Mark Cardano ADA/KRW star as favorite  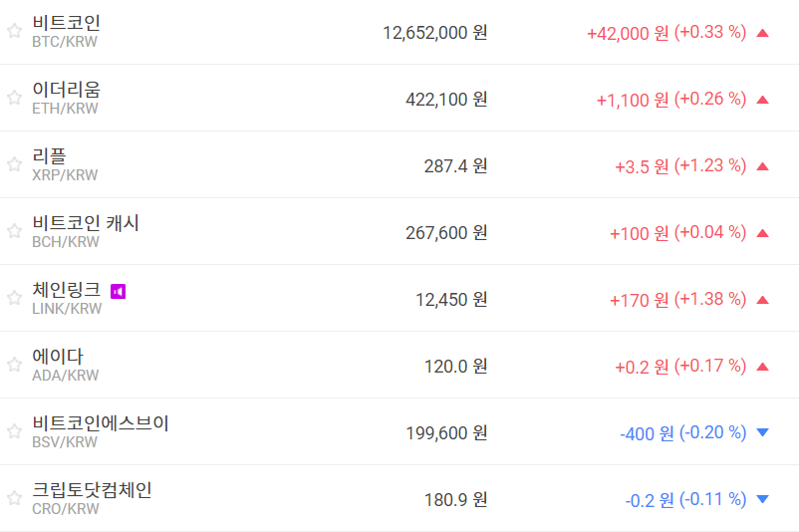tap(14, 365)
